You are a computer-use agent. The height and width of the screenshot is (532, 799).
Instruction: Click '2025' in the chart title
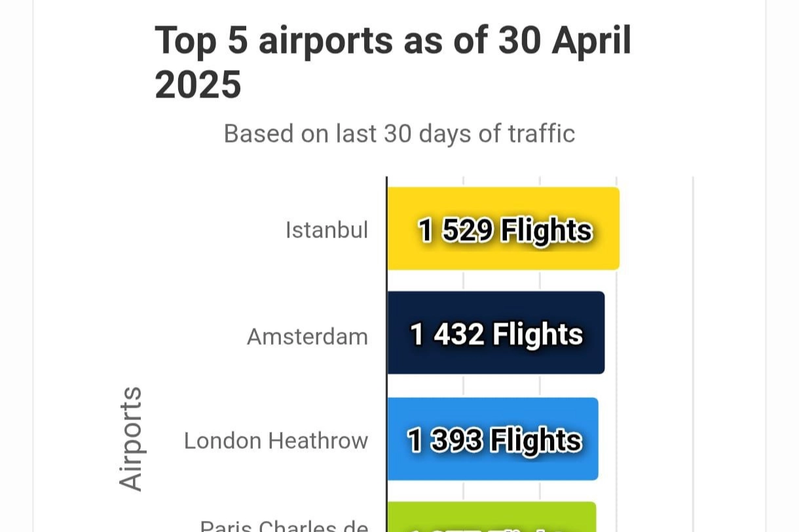tap(198, 85)
